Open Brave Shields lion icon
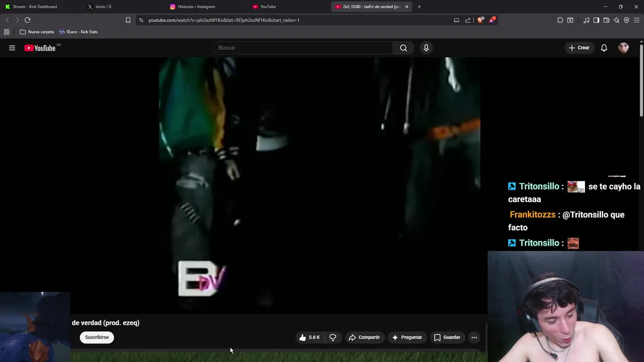Image resolution: width=644 pixels, height=362 pixels. (480, 20)
